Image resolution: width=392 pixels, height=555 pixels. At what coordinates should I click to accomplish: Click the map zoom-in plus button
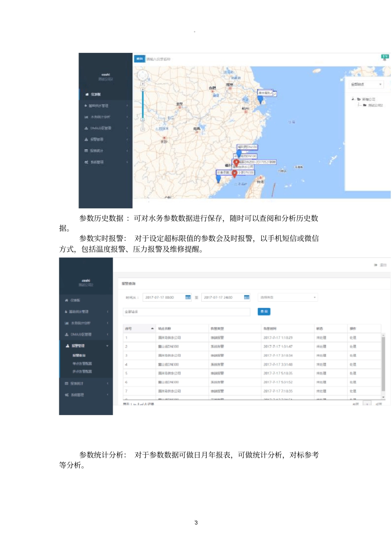click(x=143, y=89)
